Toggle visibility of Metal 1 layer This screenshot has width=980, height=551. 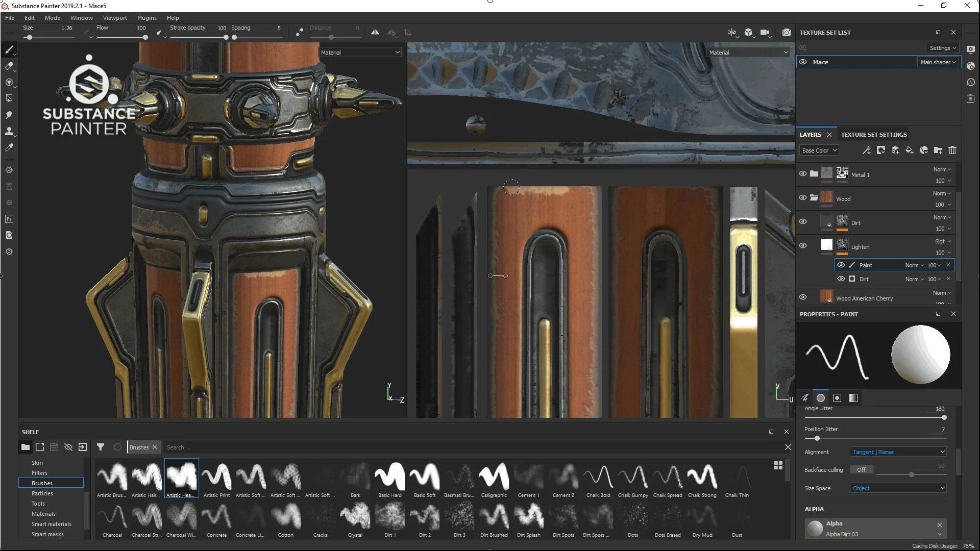(802, 173)
